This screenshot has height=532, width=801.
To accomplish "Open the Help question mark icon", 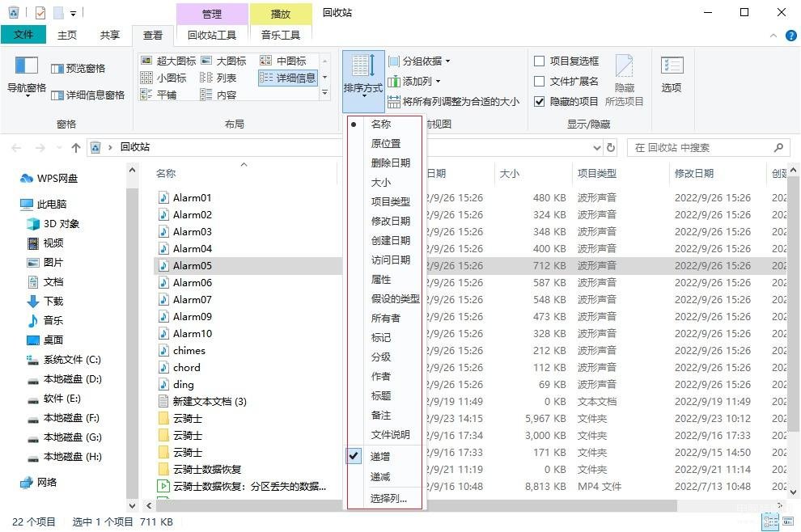I will (x=790, y=36).
